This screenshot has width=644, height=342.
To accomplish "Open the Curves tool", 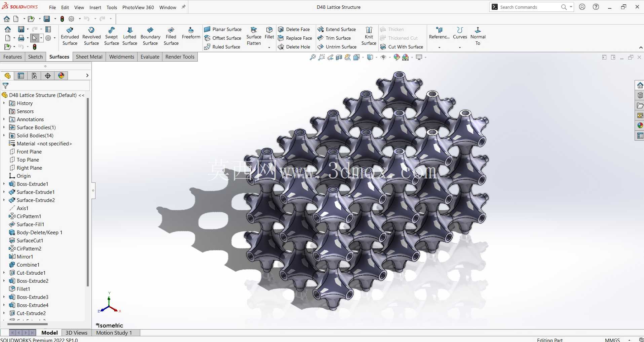I will pyautogui.click(x=460, y=33).
